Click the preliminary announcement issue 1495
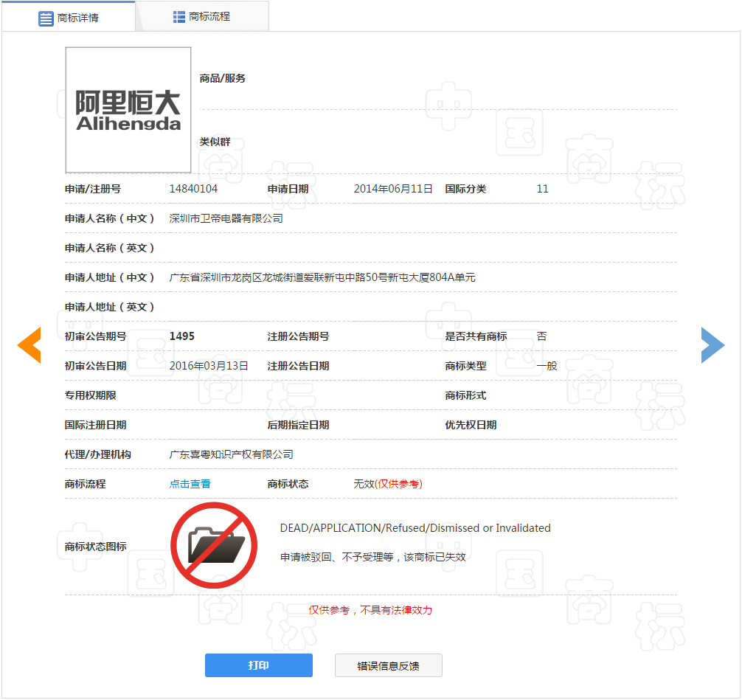742x700 pixels. coord(182,336)
